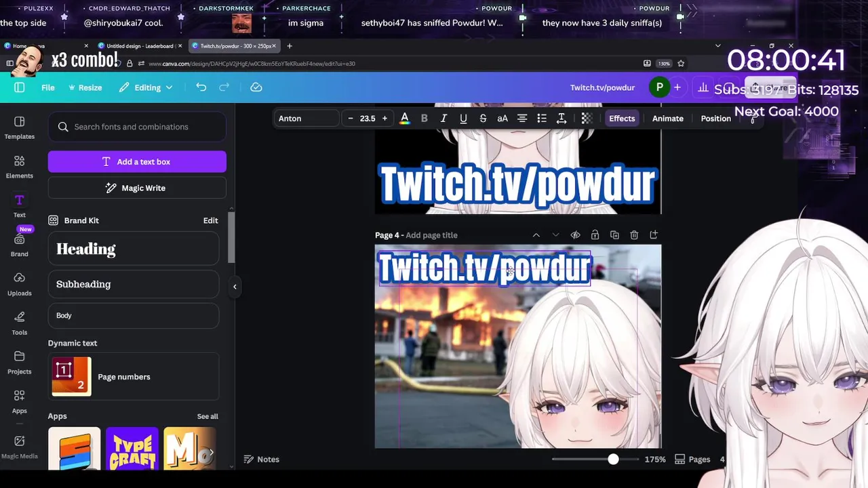Image resolution: width=868 pixels, height=488 pixels.
Task: Move Page 4 down
Action: 555,235
